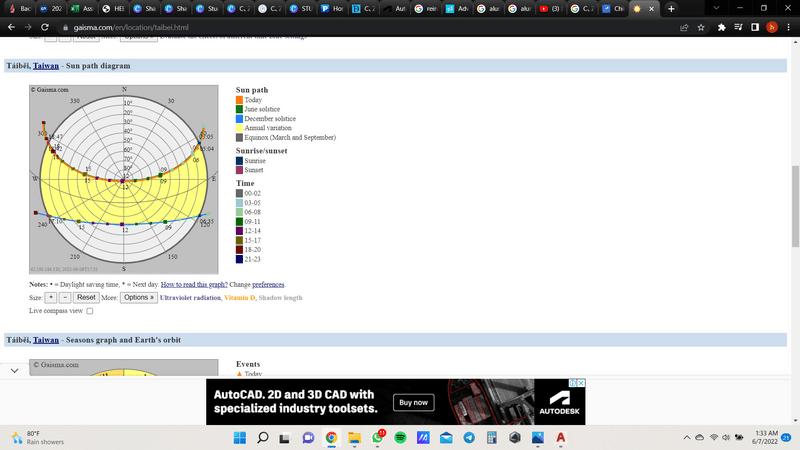Image resolution: width=800 pixels, height=450 pixels.
Task: Open the notification count badge in tray
Action: (786, 437)
